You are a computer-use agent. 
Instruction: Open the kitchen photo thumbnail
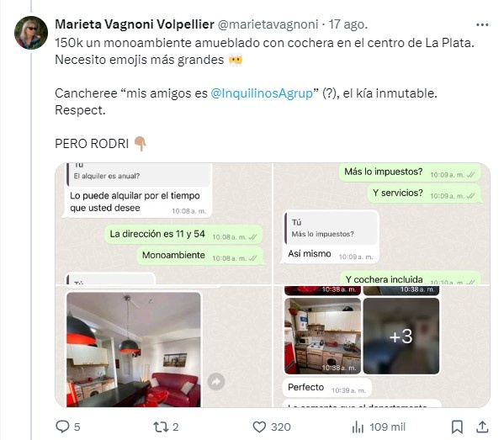323,336
